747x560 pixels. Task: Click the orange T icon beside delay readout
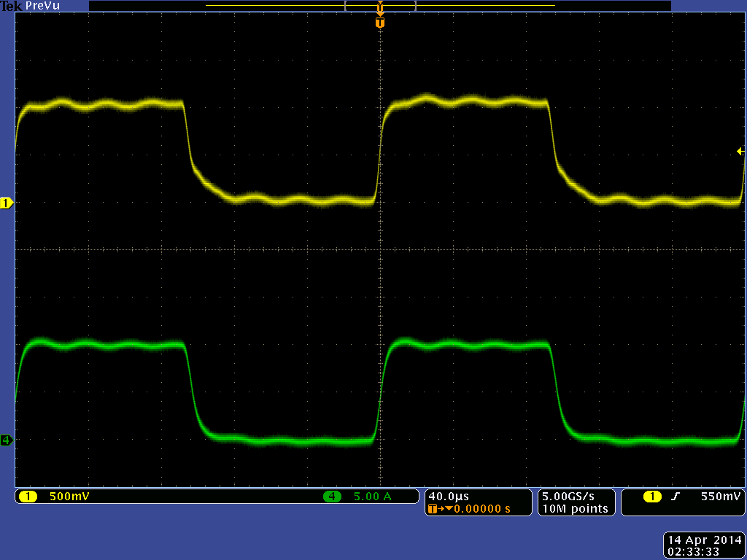point(432,509)
